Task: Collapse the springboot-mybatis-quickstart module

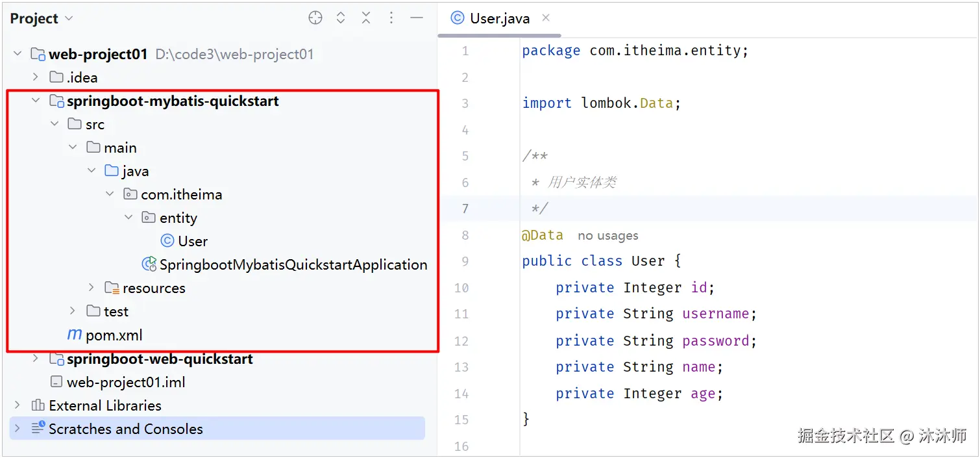Action: (x=36, y=101)
